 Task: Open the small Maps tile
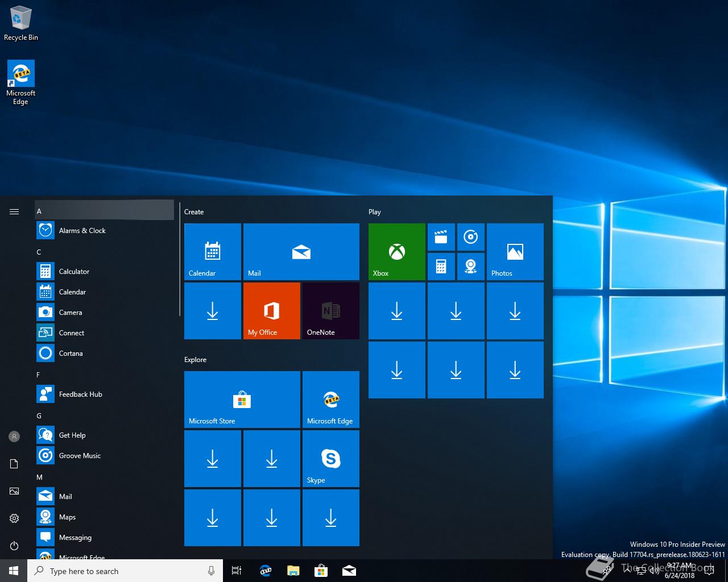point(471,267)
